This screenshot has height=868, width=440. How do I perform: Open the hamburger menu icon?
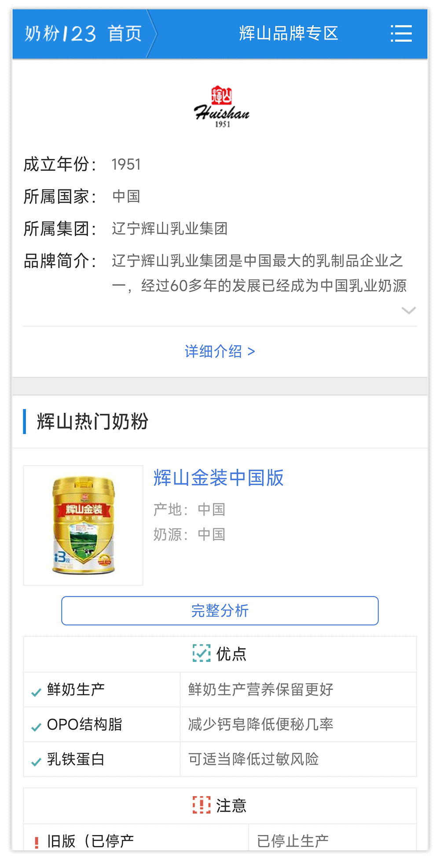pyautogui.click(x=401, y=33)
